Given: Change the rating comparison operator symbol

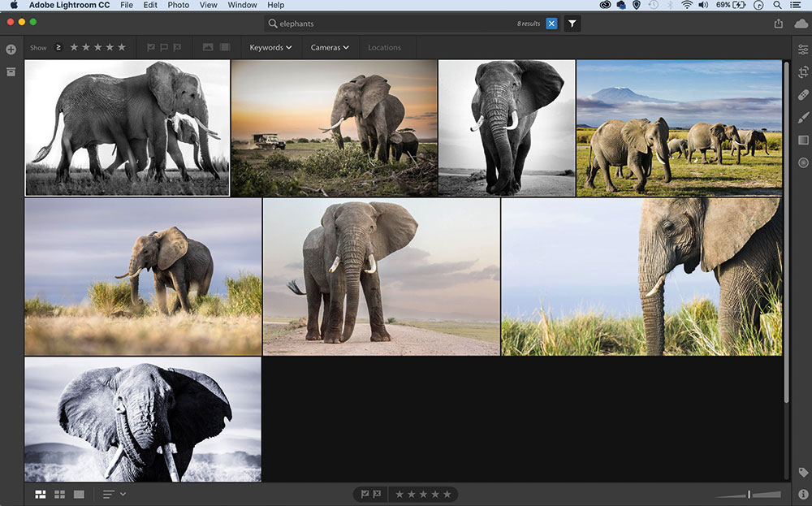Looking at the screenshot, I should tap(58, 47).
